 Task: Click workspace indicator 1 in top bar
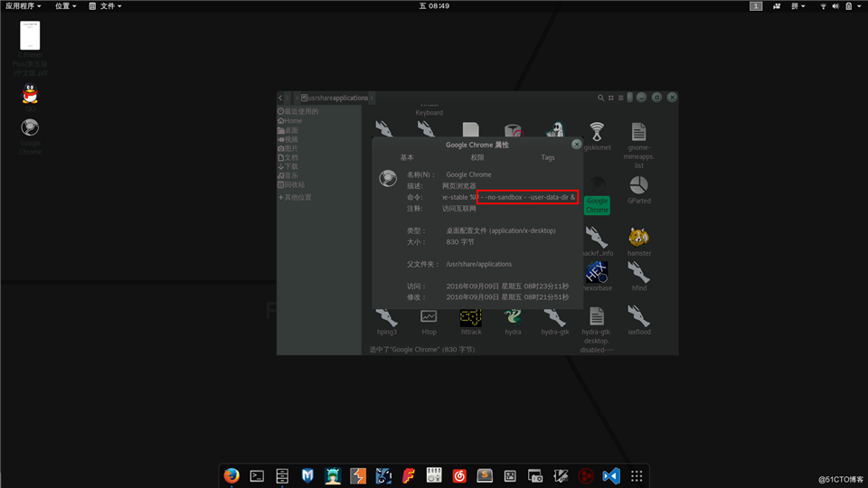[x=756, y=6]
